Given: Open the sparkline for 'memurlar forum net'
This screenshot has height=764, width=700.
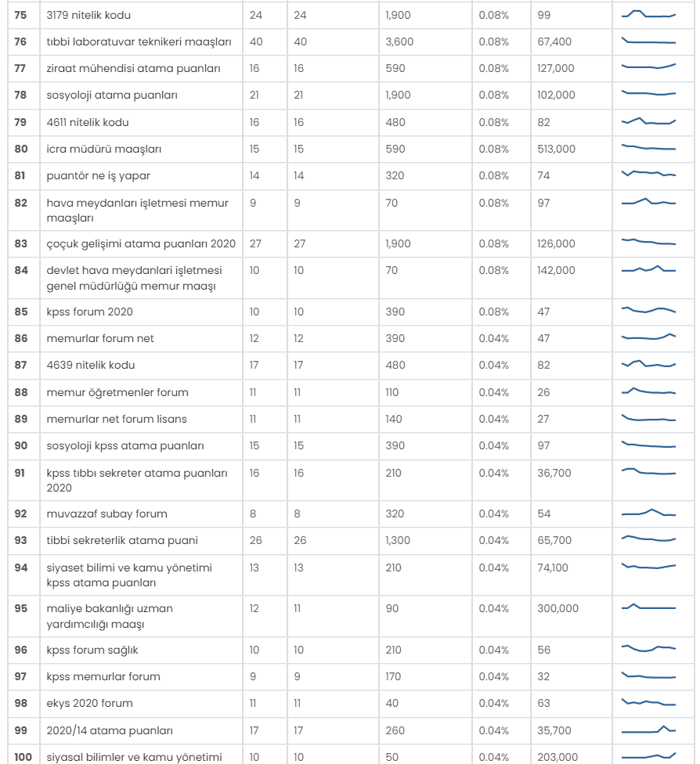Looking at the screenshot, I should tap(648, 337).
